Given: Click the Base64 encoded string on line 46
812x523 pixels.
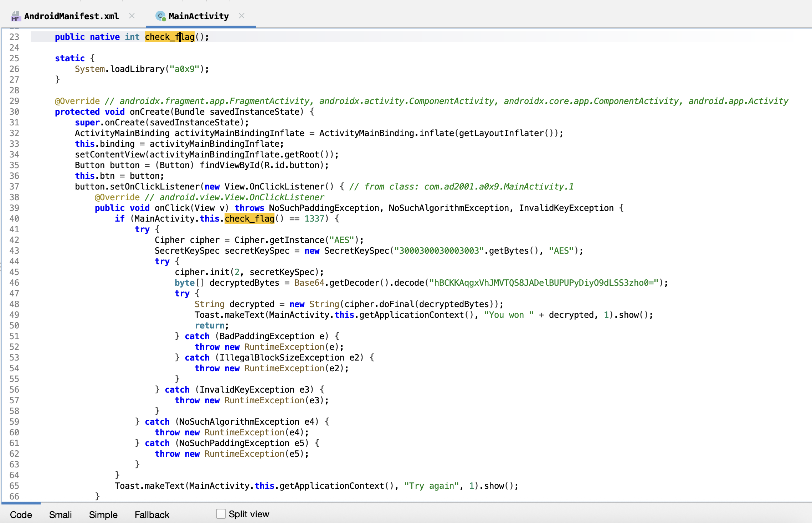Looking at the screenshot, I should click(x=544, y=283).
